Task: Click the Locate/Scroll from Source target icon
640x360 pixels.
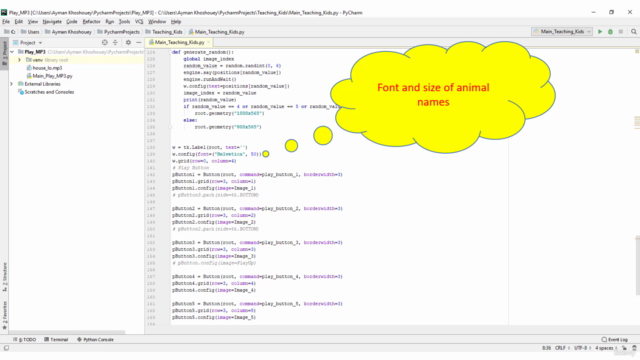Action: pyautogui.click(x=104, y=42)
